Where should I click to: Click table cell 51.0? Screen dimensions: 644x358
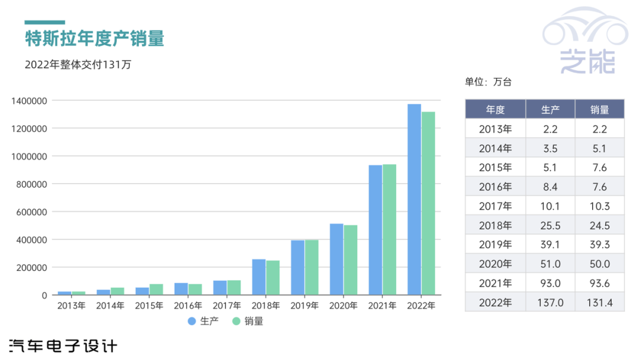(550, 264)
